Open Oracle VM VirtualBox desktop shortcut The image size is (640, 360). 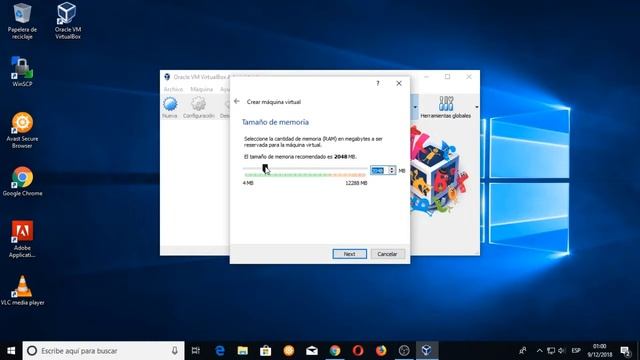point(67,21)
